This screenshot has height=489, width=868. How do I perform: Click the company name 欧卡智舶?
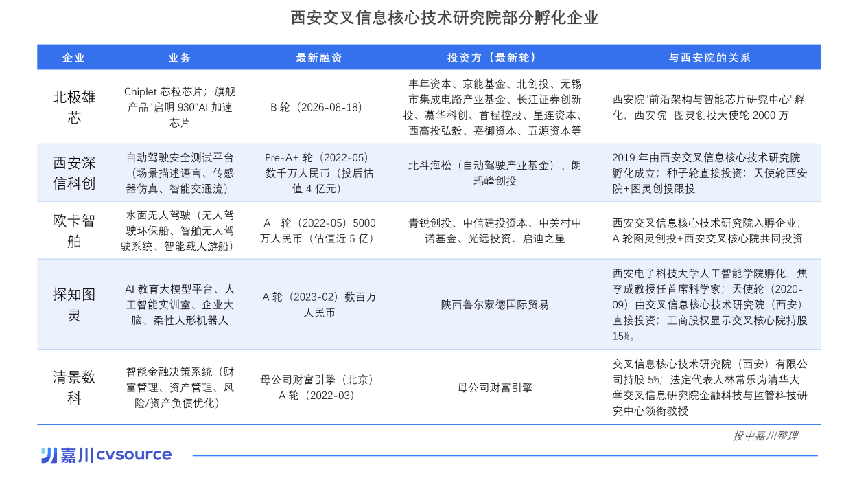coord(74,231)
